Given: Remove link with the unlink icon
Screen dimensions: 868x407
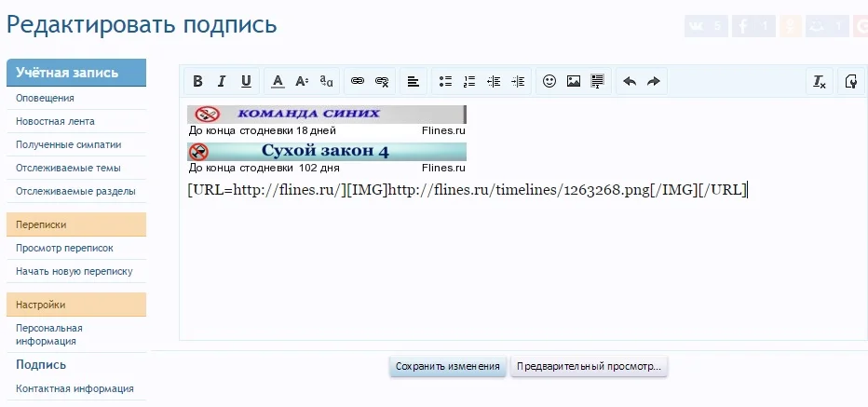Looking at the screenshot, I should pyautogui.click(x=382, y=81).
